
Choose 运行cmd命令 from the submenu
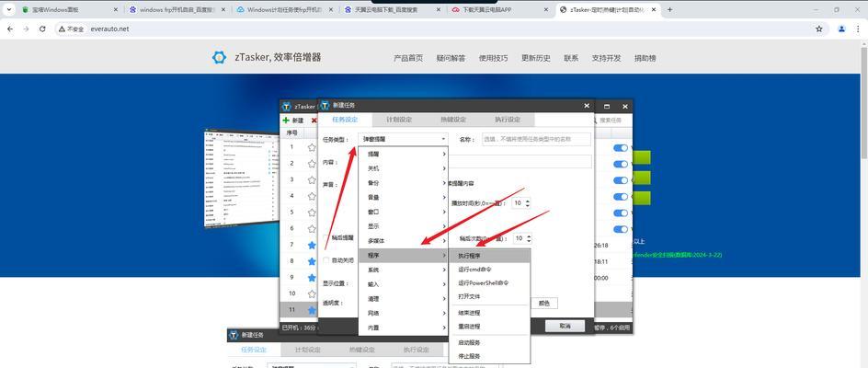click(x=489, y=270)
